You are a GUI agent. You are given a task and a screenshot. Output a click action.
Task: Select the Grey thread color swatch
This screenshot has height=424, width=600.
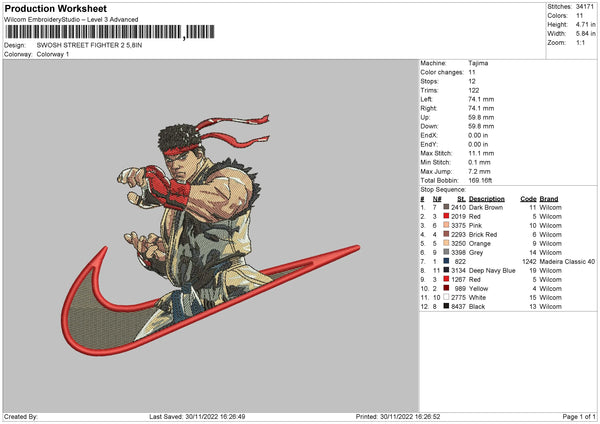click(446, 252)
